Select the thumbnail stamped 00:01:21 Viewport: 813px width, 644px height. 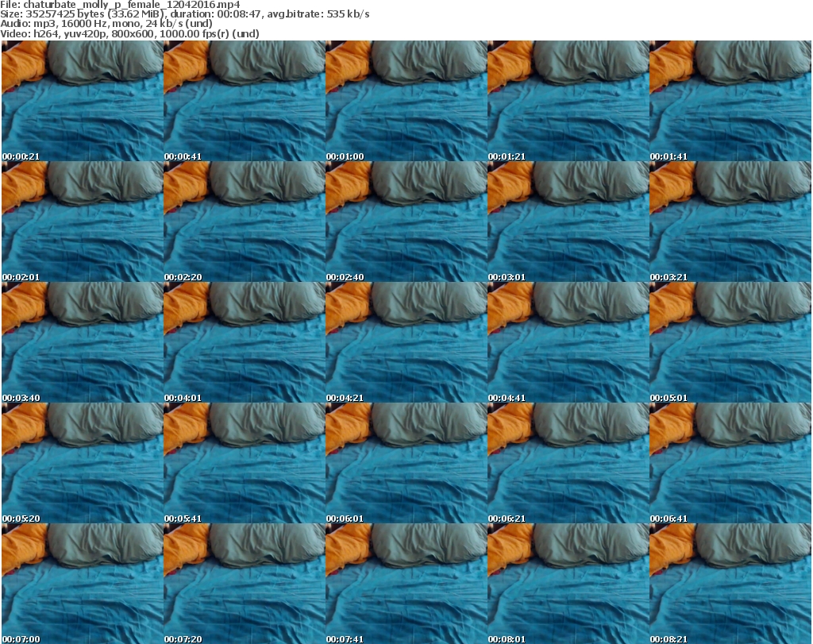tap(568, 101)
